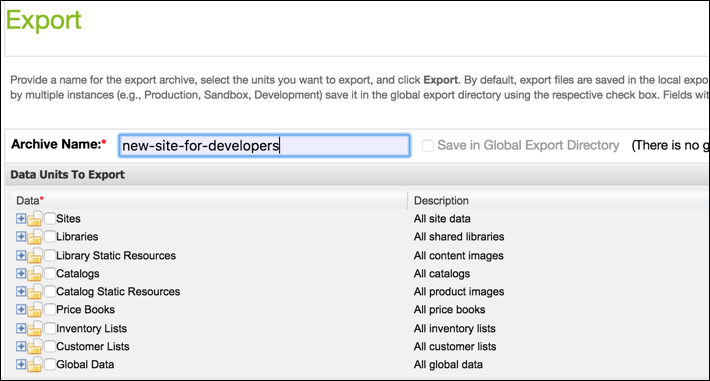Viewport: 710px width, 381px height.
Task: Tick the Library Static Resources checkbox
Action: [50, 255]
